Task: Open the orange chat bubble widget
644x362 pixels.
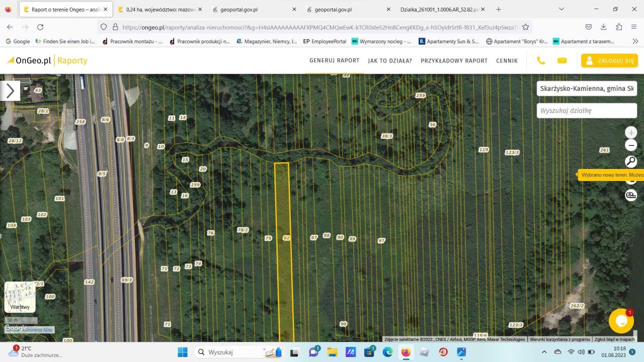Action: (621, 321)
